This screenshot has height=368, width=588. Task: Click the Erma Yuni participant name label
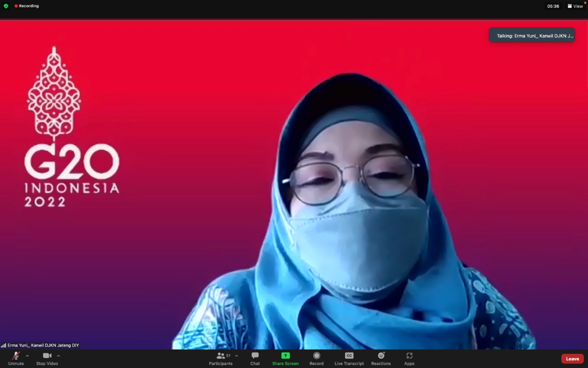click(x=43, y=345)
